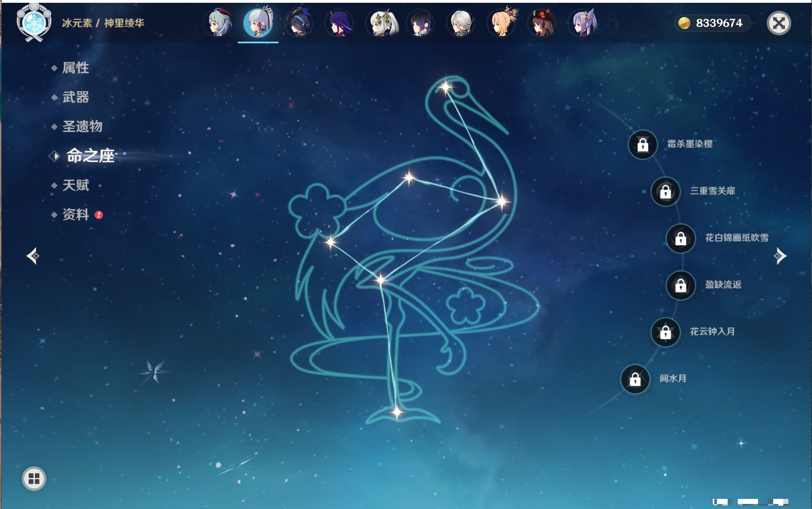Click the lock icon beside 霜杀墨染樱
The height and width of the screenshot is (509, 812).
[x=643, y=145]
